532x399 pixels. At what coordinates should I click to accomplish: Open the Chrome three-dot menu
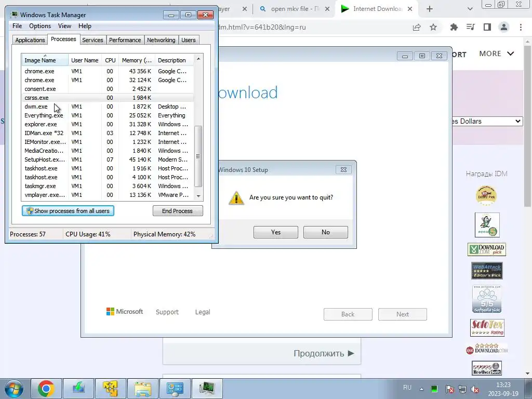pyautogui.click(x=521, y=27)
